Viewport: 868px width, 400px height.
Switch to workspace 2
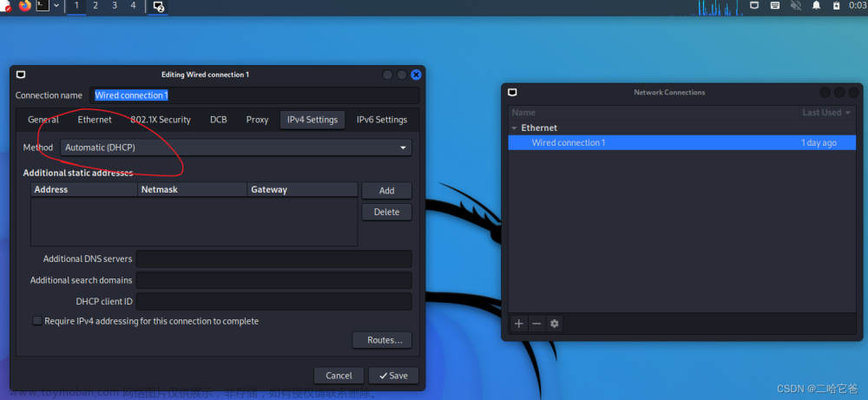(x=95, y=5)
